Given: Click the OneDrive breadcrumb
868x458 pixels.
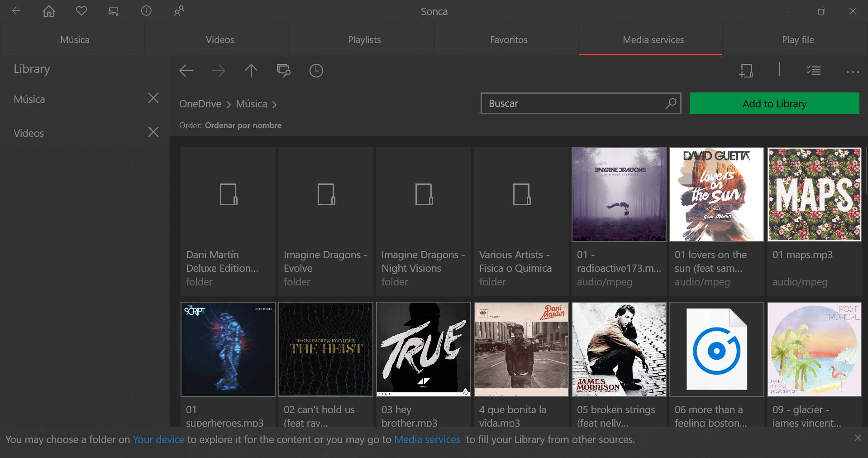Looking at the screenshot, I should (x=200, y=104).
